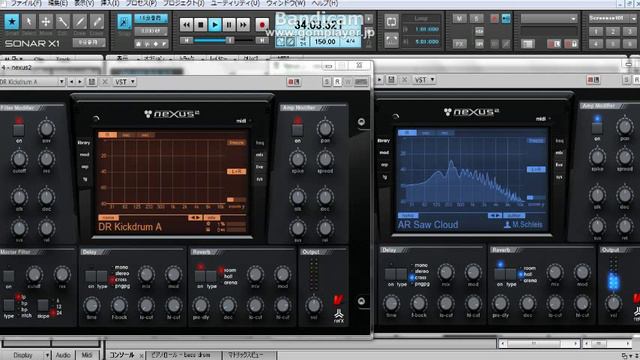Open the ユーティリティ(U) menu
This screenshot has height=360, width=640.
tap(235, 3)
